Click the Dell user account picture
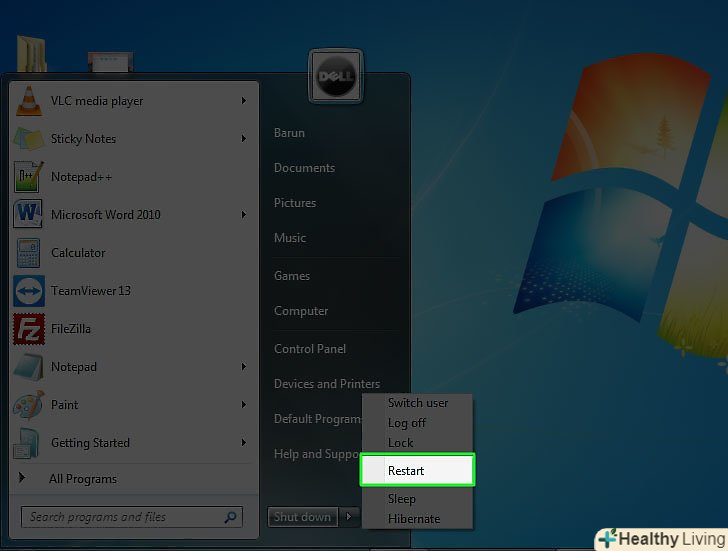The image size is (728, 551). coord(336,76)
